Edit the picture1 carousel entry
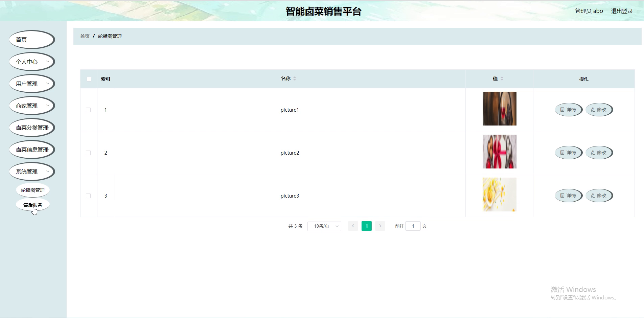The height and width of the screenshot is (318, 644). click(599, 110)
